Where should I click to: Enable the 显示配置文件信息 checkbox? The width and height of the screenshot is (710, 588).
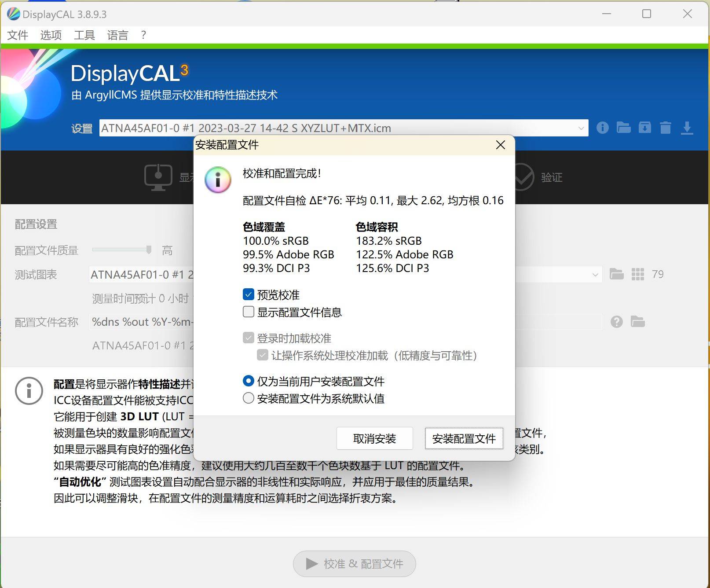tap(248, 312)
